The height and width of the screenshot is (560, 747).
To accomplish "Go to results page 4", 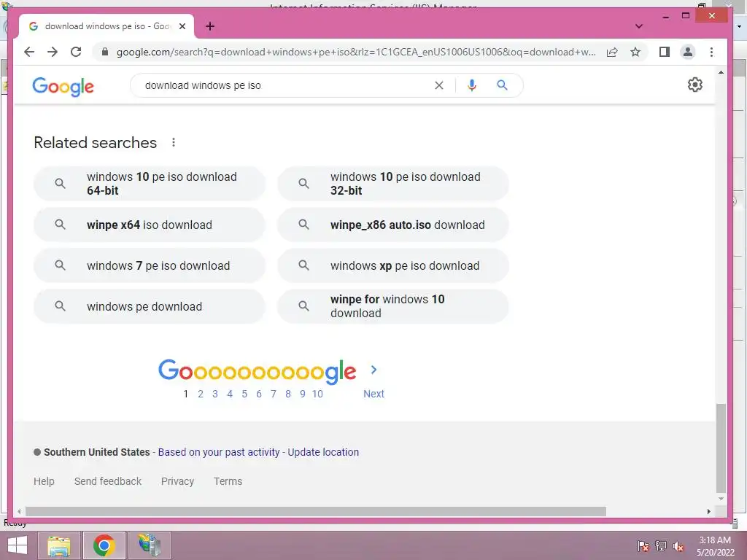I will 230,394.
